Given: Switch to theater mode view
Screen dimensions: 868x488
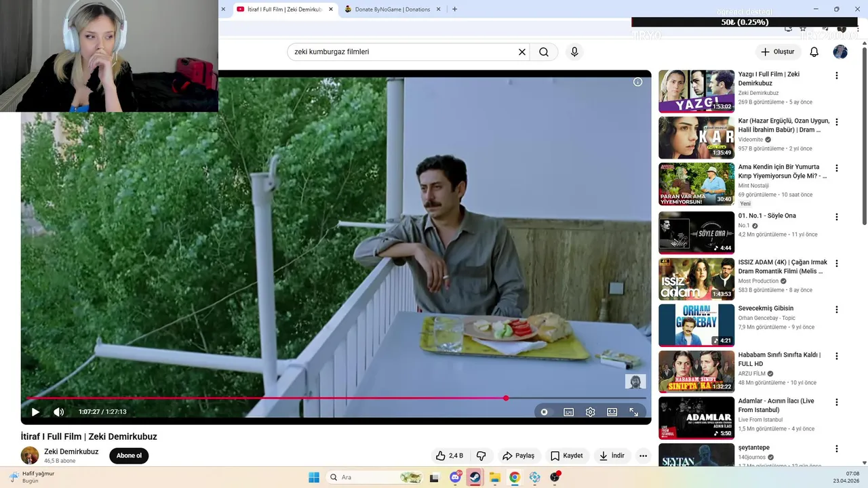Looking at the screenshot, I should click(612, 411).
